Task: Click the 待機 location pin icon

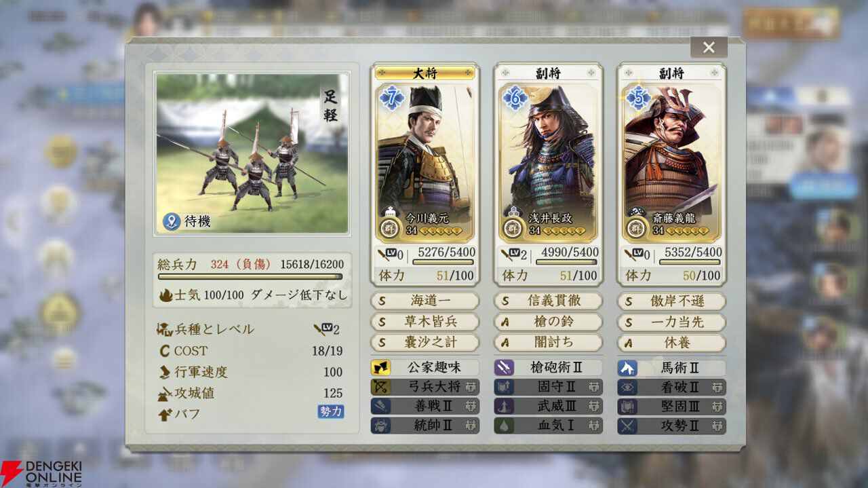Action: (171, 221)
